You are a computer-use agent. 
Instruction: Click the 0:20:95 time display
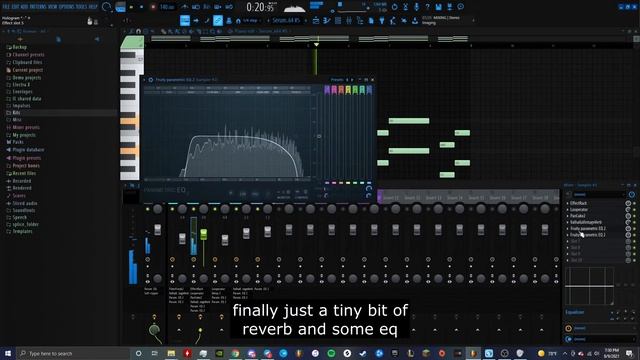(261, 7)
